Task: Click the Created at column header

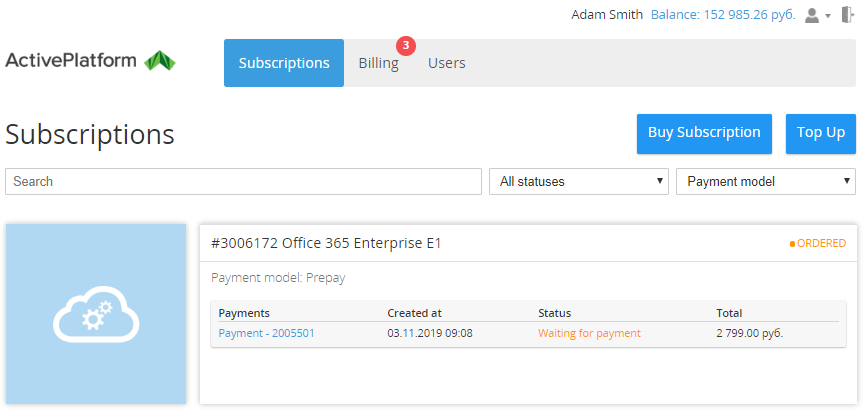Action: tap(414, 313)
